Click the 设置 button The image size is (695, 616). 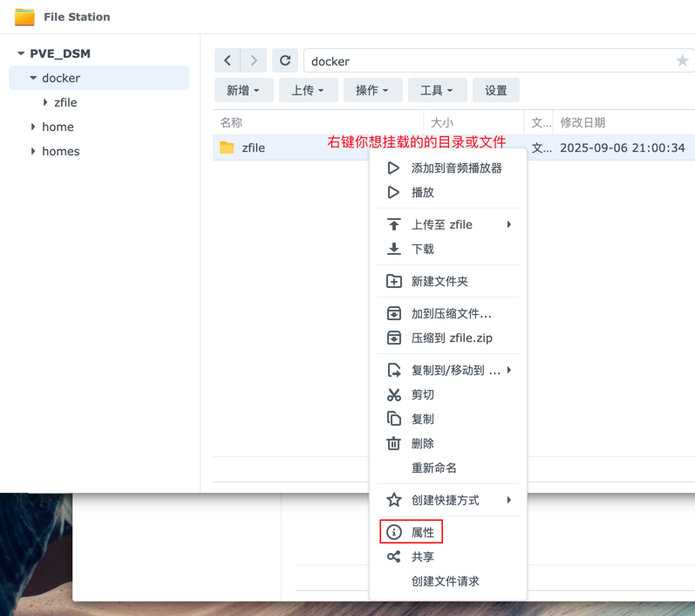coord(496,90)
